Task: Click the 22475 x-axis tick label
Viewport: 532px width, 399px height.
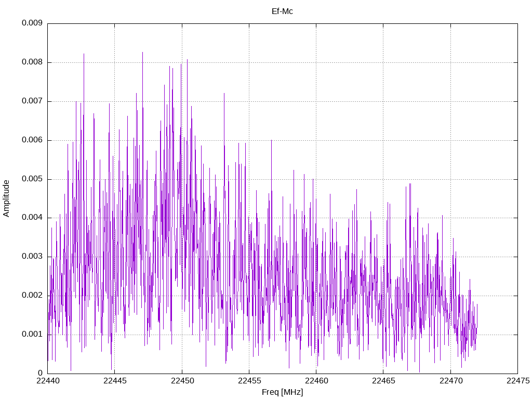Action: tap(517, 381)
